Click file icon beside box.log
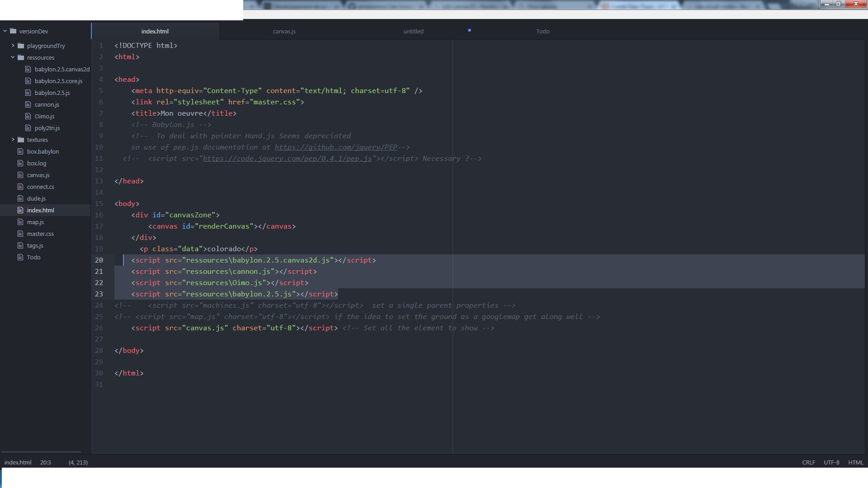This screenshot has height=488, width=868. (20, 163)
